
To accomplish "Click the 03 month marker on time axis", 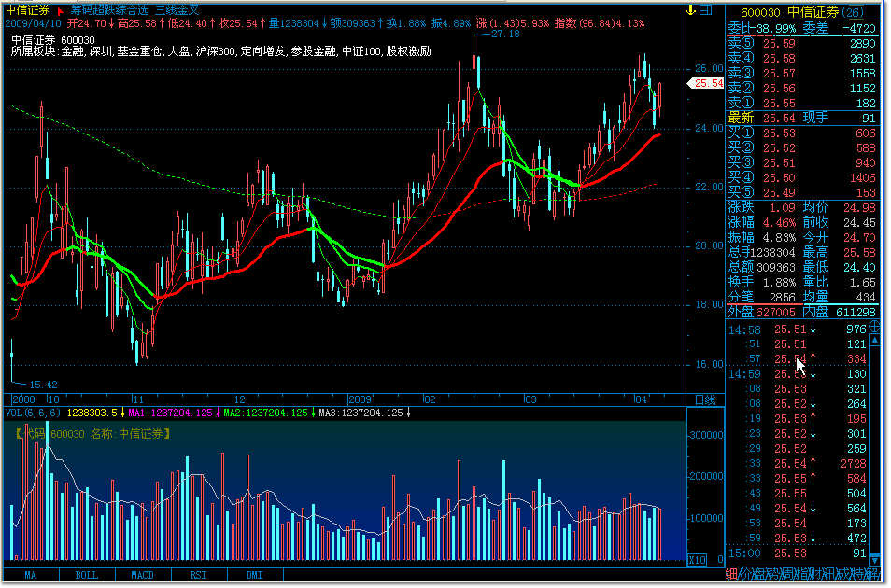I will pyautogui.click(x=530, y=400).
